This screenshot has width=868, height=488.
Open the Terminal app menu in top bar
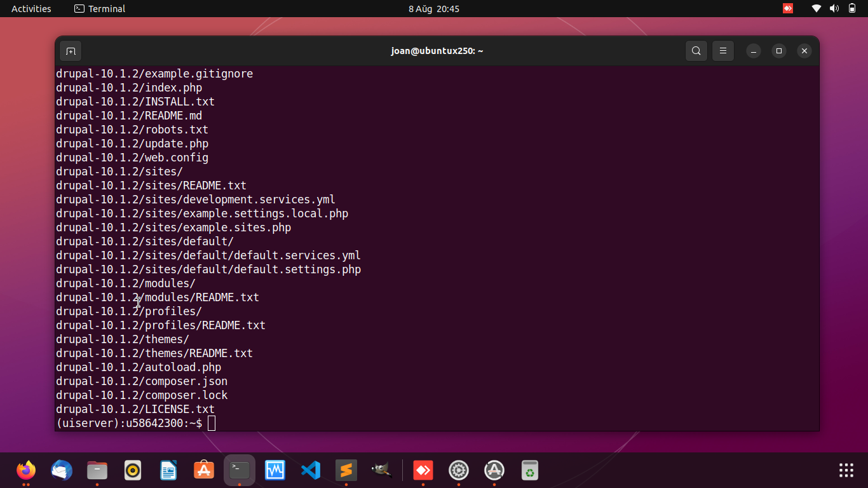(x=100, y=9)
